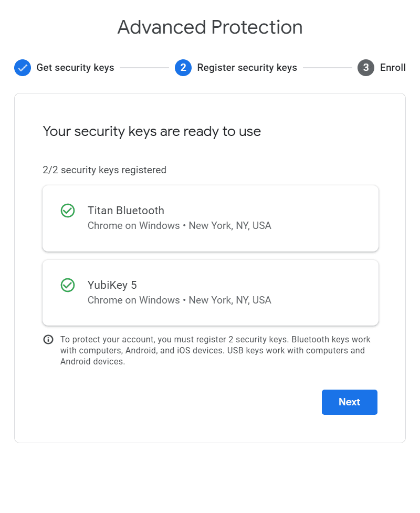
Task: Click the line connecting steps 1 and 2
Action: point(144,68)
